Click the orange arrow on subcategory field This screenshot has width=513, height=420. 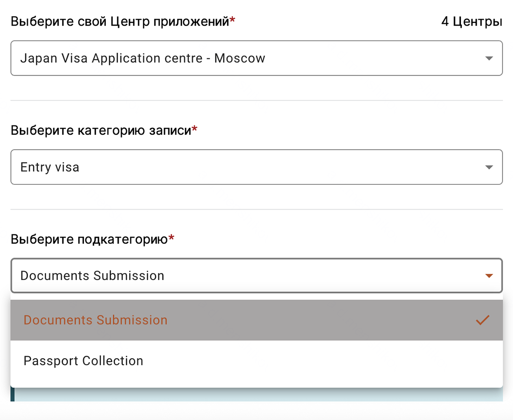[489, 276]
